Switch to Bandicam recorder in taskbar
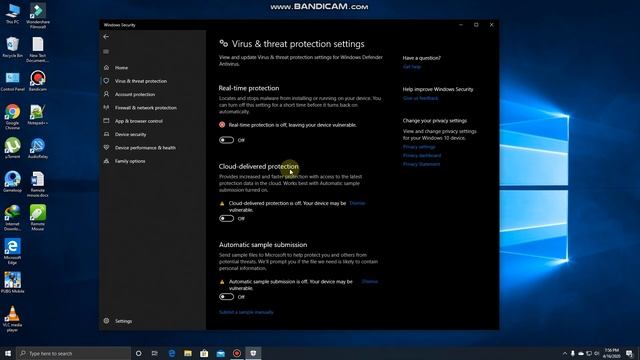Image resolution: width=640 pixels, height=360 pixels. pyautogui.click(x=237, y=353)
